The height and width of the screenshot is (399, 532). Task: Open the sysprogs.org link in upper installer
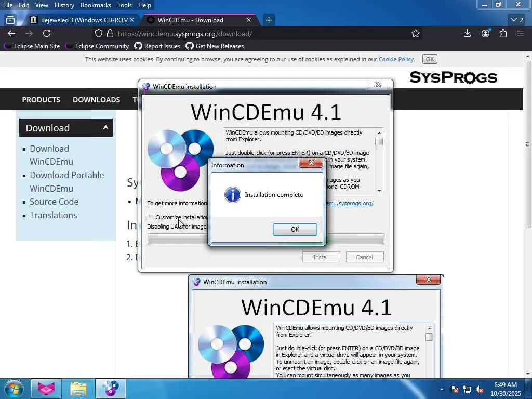350,203
